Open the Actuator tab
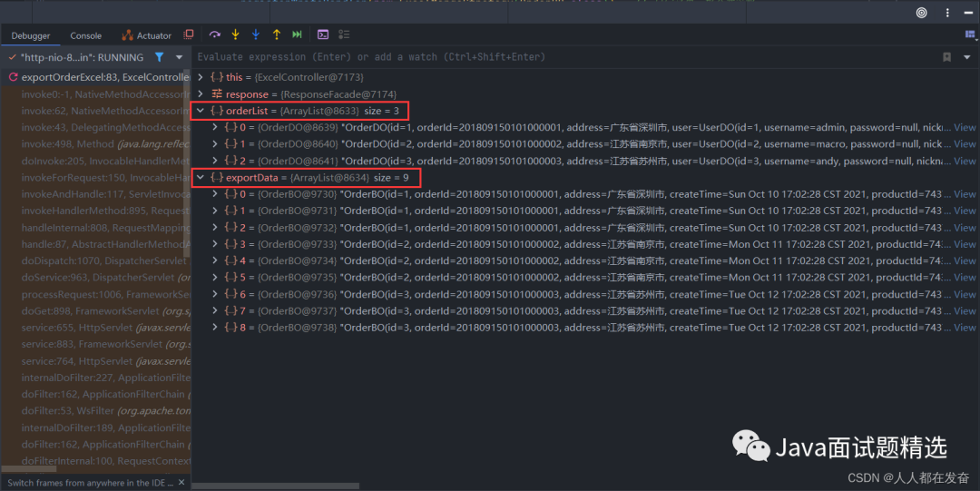Viewport: 980px width, 491px height. coord(147,35)
